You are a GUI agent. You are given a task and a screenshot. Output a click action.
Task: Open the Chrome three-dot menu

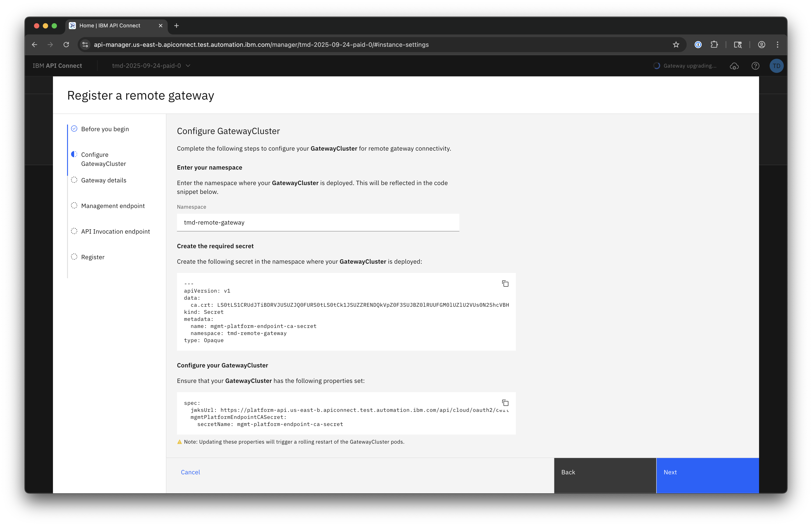click(778, 45)
